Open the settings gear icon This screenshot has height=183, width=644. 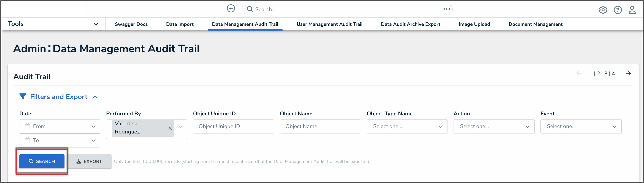click(603, 10)
